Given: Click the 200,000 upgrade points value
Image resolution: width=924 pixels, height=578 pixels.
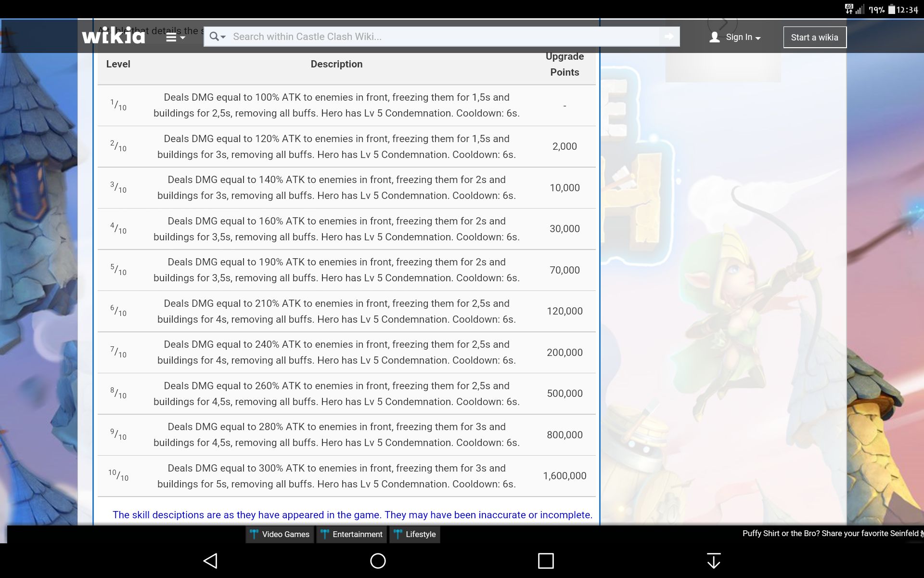Looking at the screenshot, I should (x=565, y=353).
